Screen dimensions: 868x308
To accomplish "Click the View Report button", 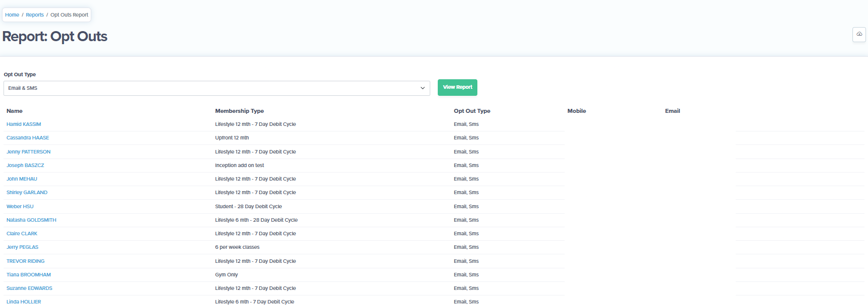I will (457, 87).
